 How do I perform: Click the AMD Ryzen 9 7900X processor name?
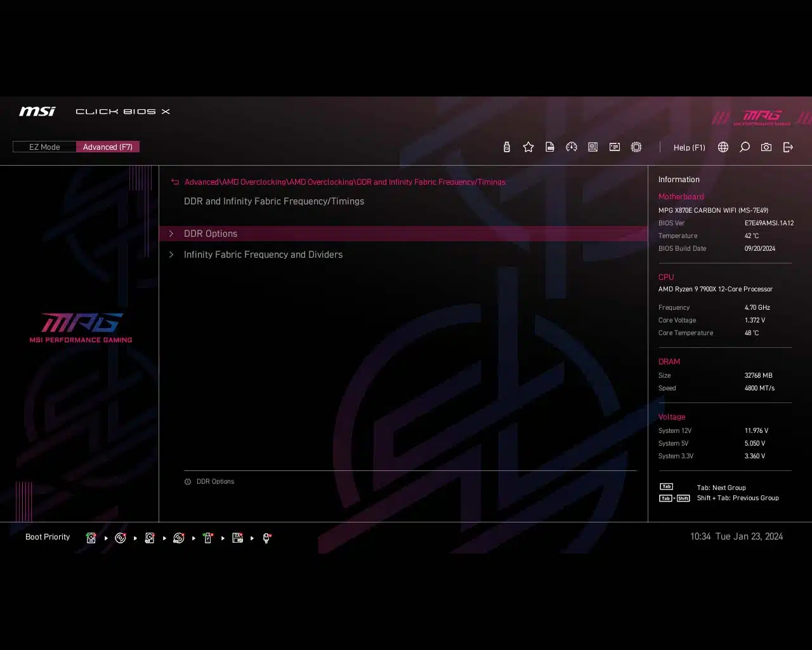point(716,289)
